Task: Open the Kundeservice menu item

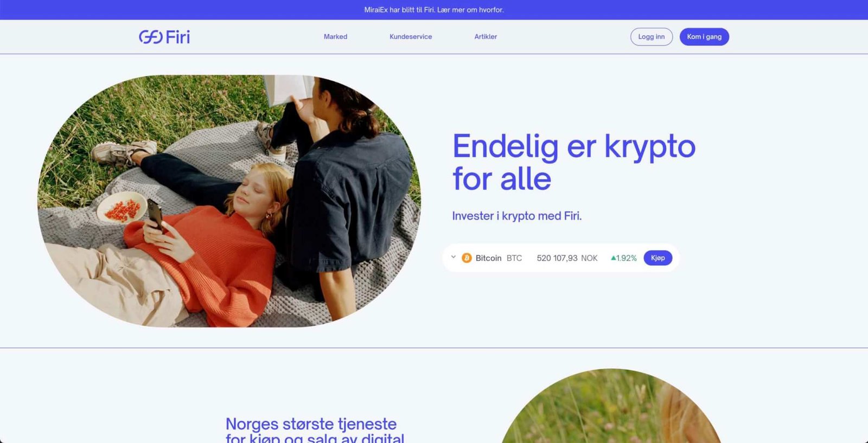Action: click(x=411, y=37)
